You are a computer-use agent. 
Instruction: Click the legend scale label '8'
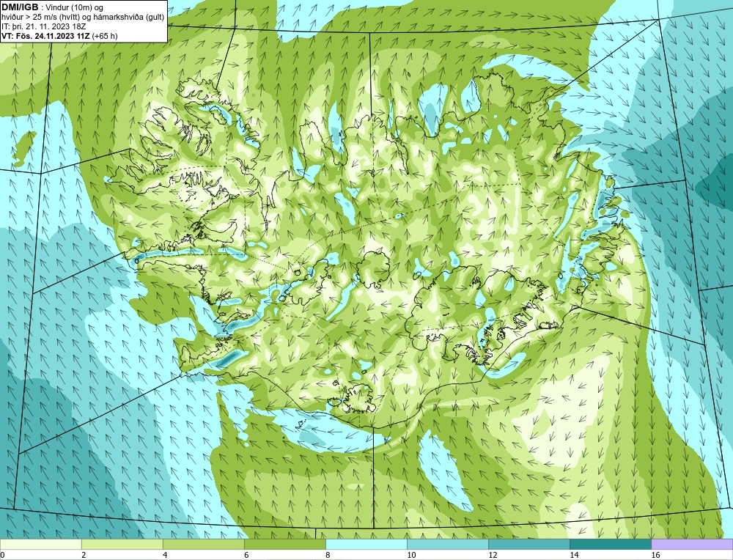coord(328,555)
